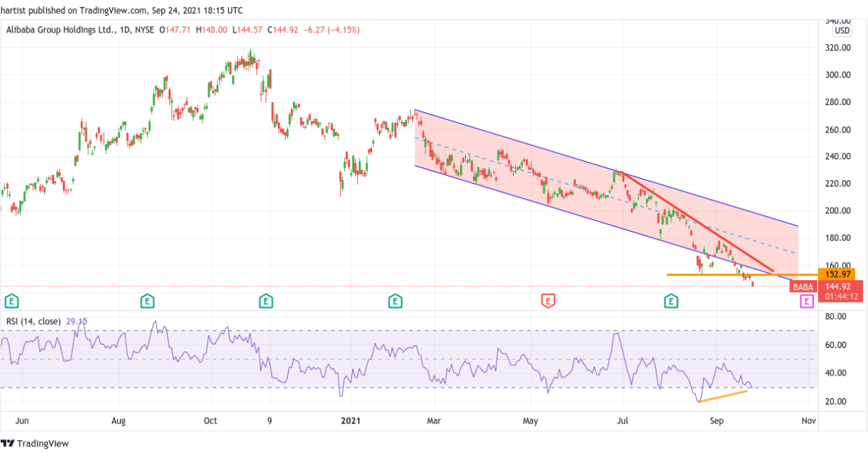
Task: Select the thick red descending trendline
Action: pos(697,221)
